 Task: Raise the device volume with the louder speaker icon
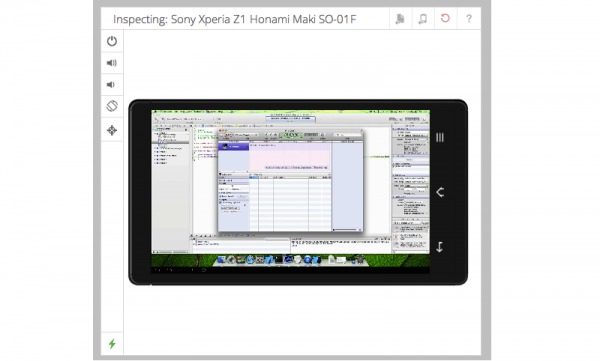pyautogui.click(x=112, y=63)
